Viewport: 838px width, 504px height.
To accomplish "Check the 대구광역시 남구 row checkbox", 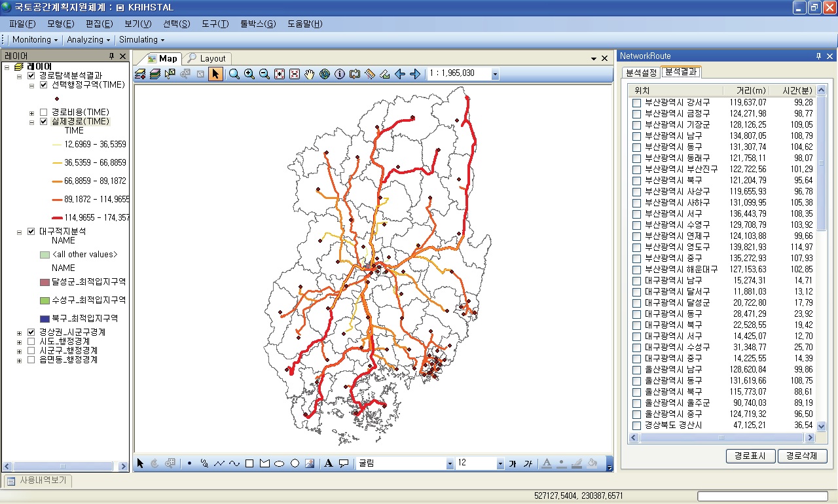I will 636,281.
